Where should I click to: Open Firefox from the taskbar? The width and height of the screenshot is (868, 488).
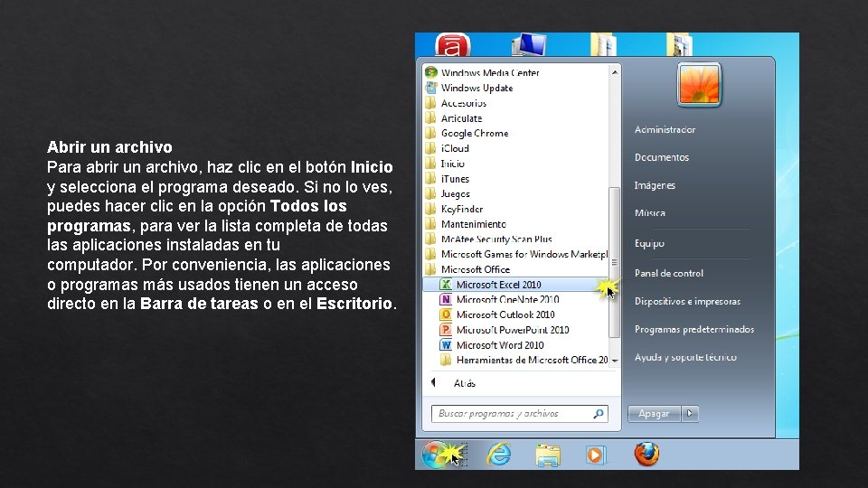646,455
